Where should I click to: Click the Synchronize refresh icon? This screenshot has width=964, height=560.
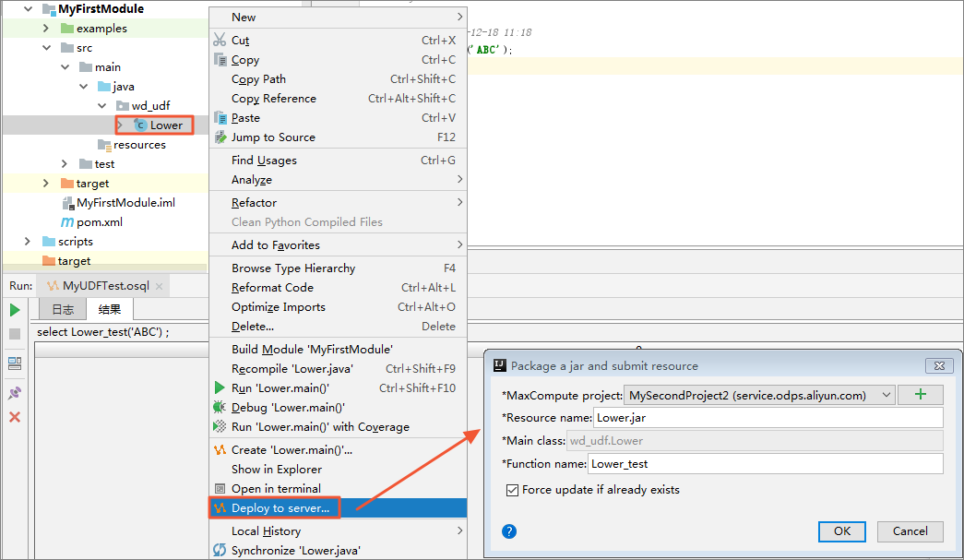220,550
